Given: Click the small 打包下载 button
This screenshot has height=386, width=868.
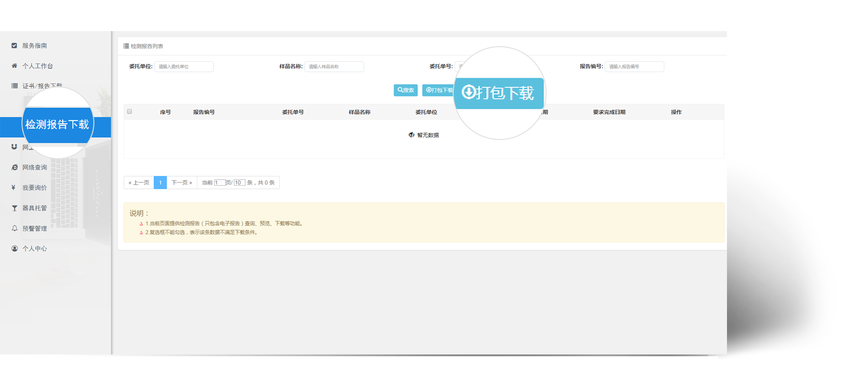Looking at the screenshot, I should [438, 90].
